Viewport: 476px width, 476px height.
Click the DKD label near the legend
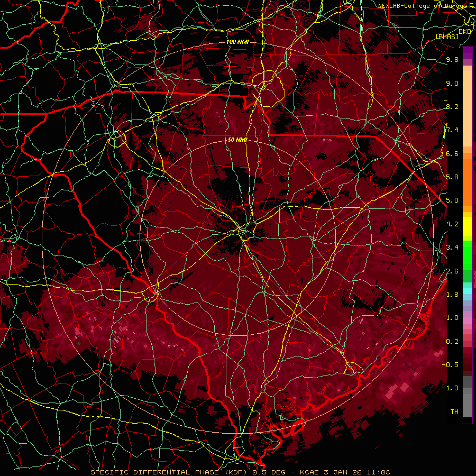coord(465,31)
